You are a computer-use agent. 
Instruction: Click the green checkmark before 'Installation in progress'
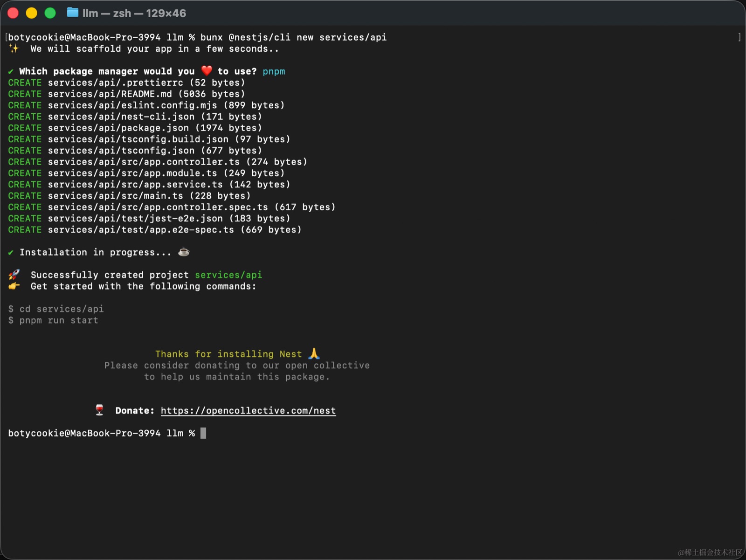point(11,252)
